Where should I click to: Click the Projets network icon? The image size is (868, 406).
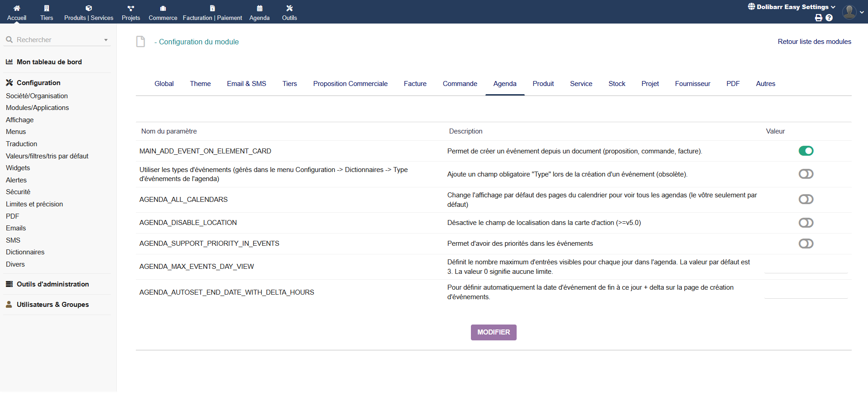(131, 8)
